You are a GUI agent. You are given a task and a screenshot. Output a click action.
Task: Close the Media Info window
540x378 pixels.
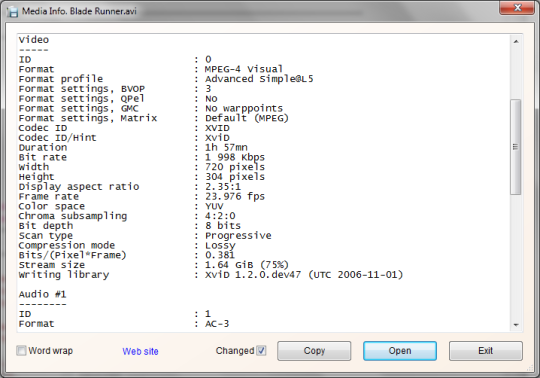click(517, 8)
